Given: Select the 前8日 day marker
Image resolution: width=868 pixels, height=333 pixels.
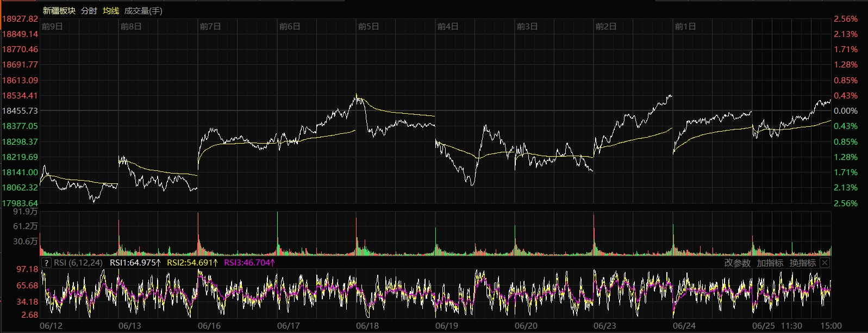Looking at the screenshot, I should 131,26.
